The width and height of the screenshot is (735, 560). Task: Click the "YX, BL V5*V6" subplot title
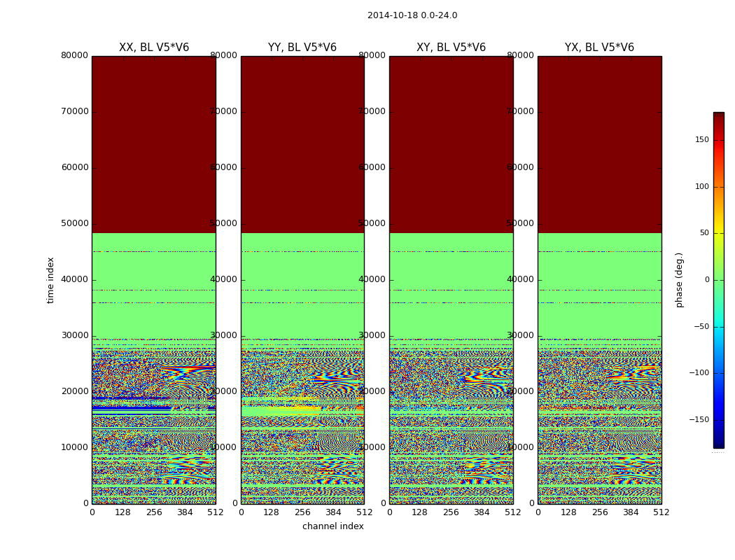click(599, 48)
